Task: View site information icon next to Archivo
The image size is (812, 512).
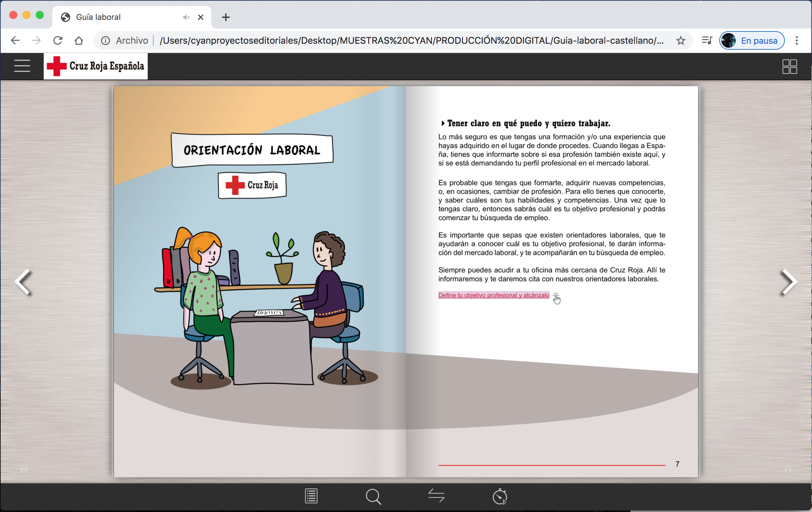Action: [x=106, y=40]
